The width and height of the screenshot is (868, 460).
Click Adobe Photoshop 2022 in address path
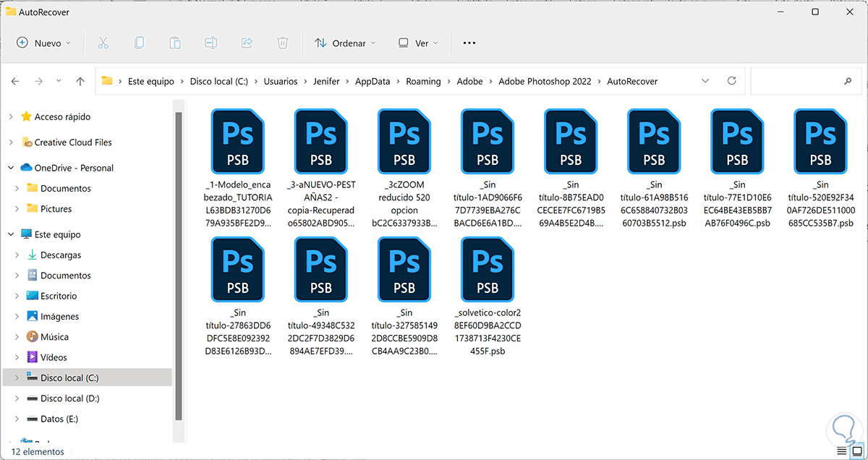(545, 82)
